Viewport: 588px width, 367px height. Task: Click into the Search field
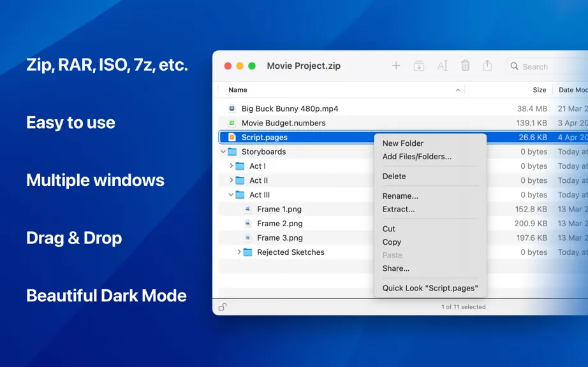click(x=547, y=66)
